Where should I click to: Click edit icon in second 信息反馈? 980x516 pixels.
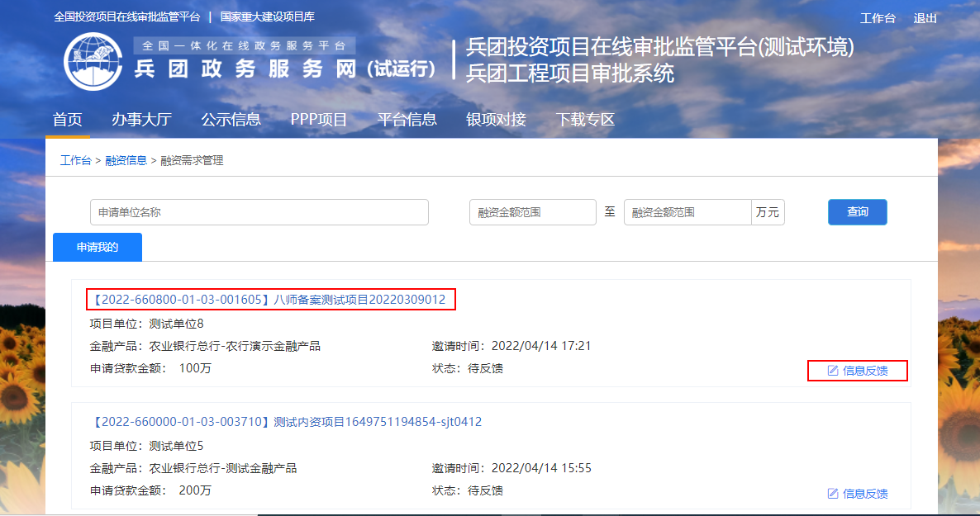[833, 494]
